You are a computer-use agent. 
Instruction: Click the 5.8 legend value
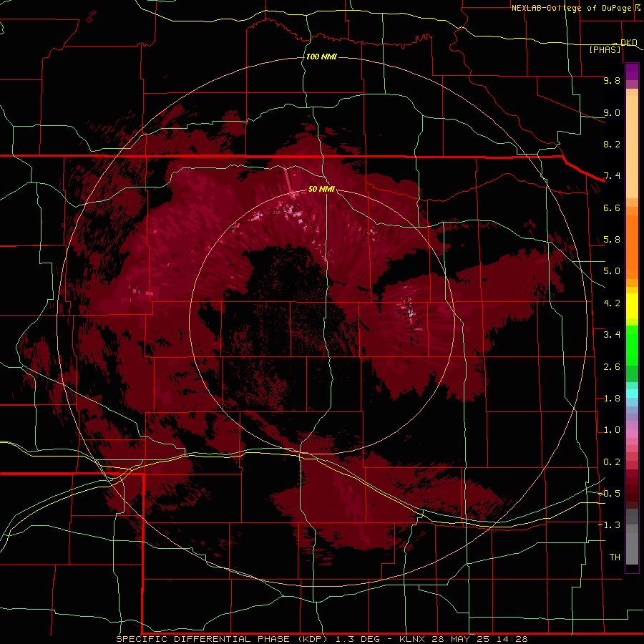(x=612, y=240)
